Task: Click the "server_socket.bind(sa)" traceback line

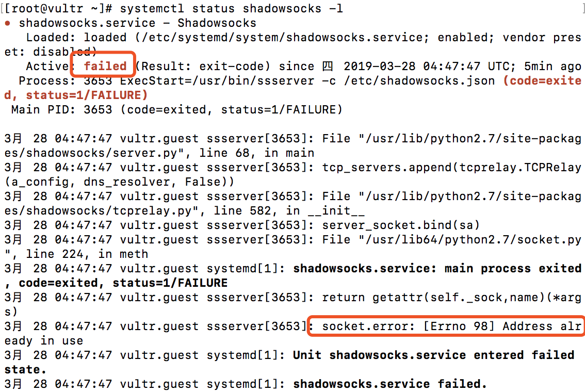Action: [x=401, y=225]
